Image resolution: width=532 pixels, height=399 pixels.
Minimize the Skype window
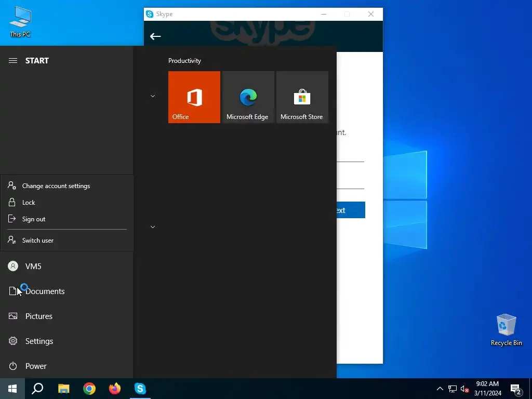pos(324,14)
